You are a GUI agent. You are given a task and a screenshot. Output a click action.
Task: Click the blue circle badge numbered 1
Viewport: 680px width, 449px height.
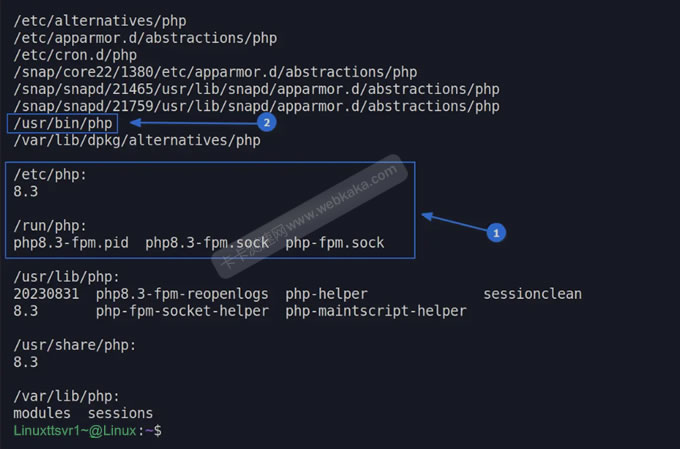[x=496, y=232]
